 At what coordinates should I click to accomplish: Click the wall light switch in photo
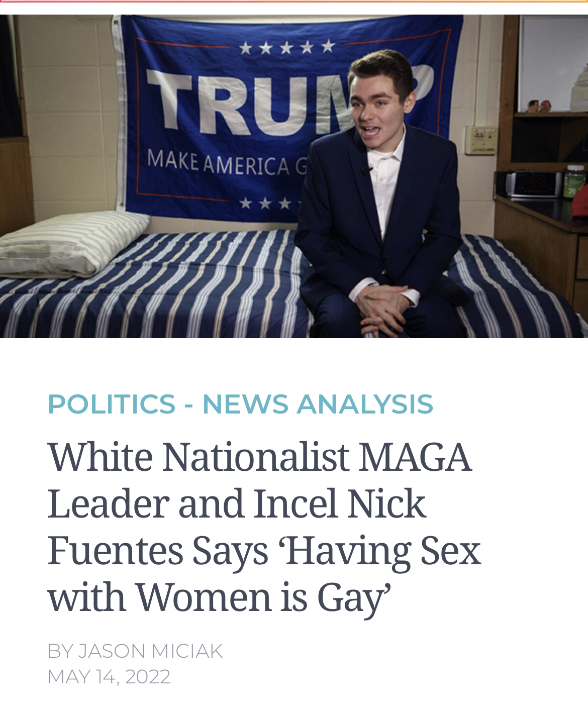tap(481, 139)
